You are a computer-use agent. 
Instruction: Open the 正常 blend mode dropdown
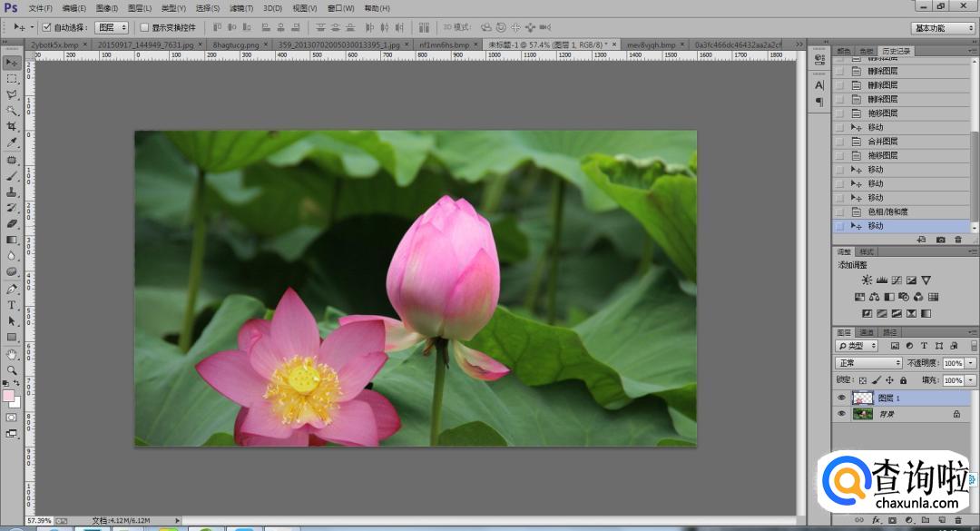(868, 363)
